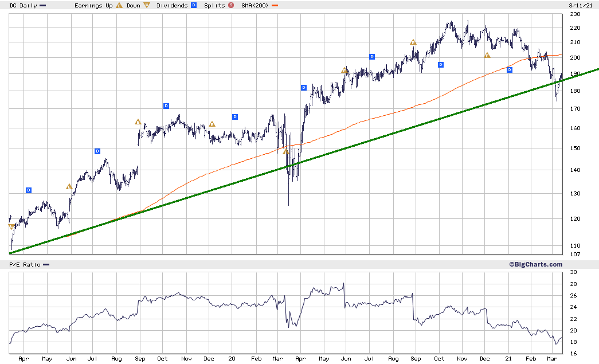599x364 pixels.
Task: Click the '200' price axis label
Action: (575, 58)
